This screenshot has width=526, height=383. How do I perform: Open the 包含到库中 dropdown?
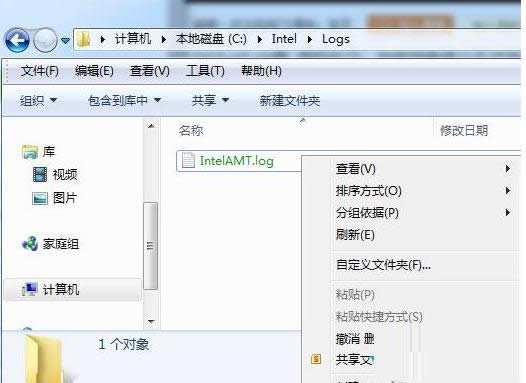coord(124,100)
